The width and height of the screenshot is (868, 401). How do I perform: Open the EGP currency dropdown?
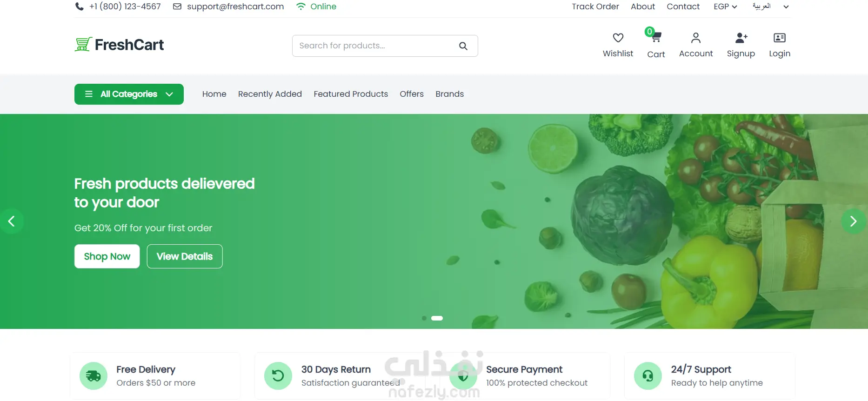[725, 7]
